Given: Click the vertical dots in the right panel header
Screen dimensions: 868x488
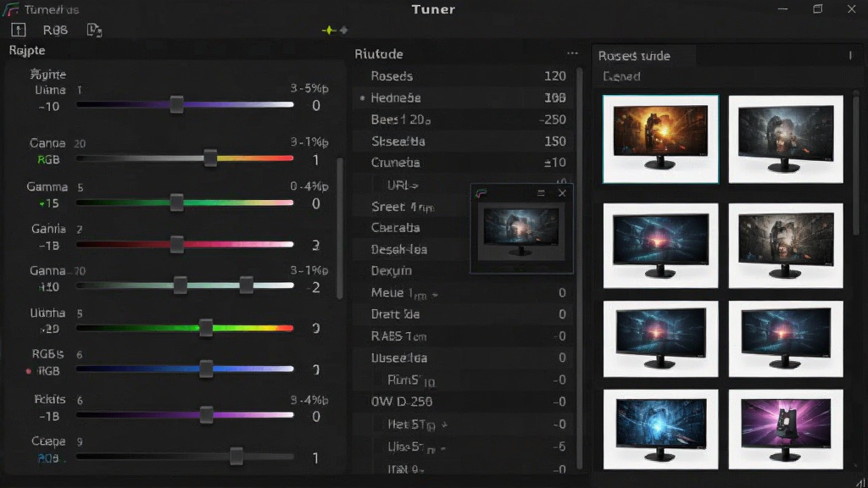Looking at the screenshot, I should (x=850, y=56).
